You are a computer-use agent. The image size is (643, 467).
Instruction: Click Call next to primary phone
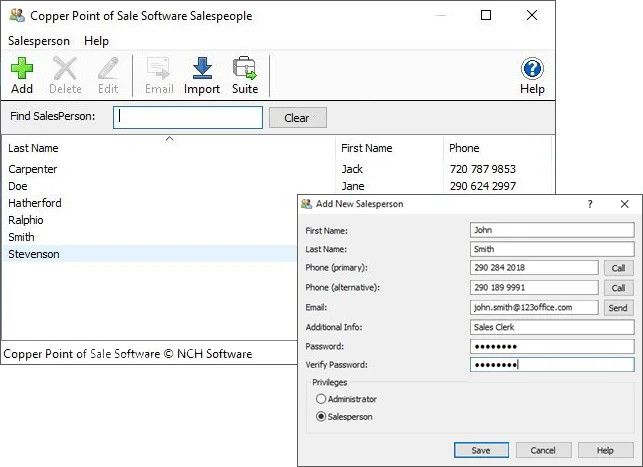pyautogui.click(x=618, y=268)
